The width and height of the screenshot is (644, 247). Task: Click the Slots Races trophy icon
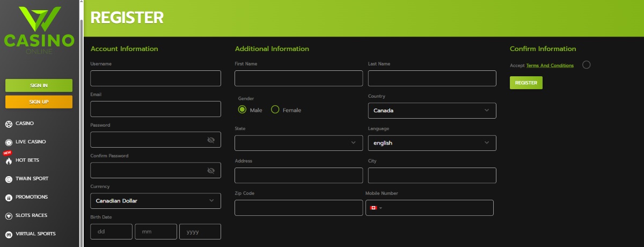coord(9,216)
